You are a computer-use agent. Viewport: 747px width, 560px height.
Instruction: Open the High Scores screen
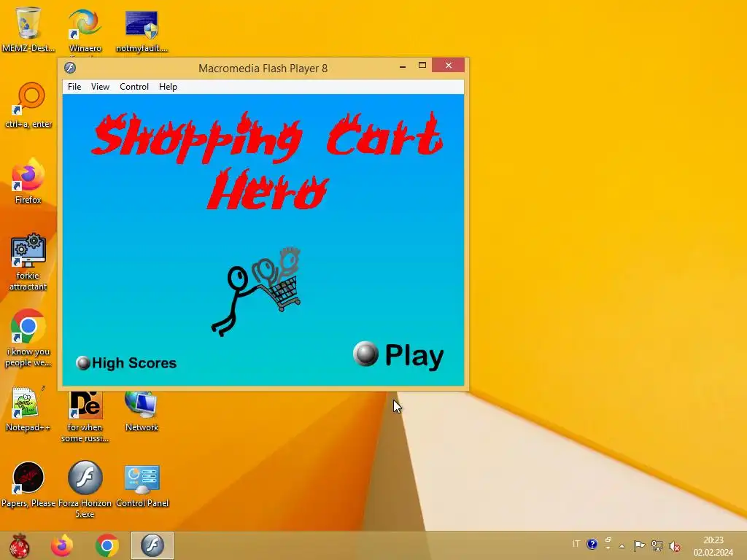click(127, 363)
